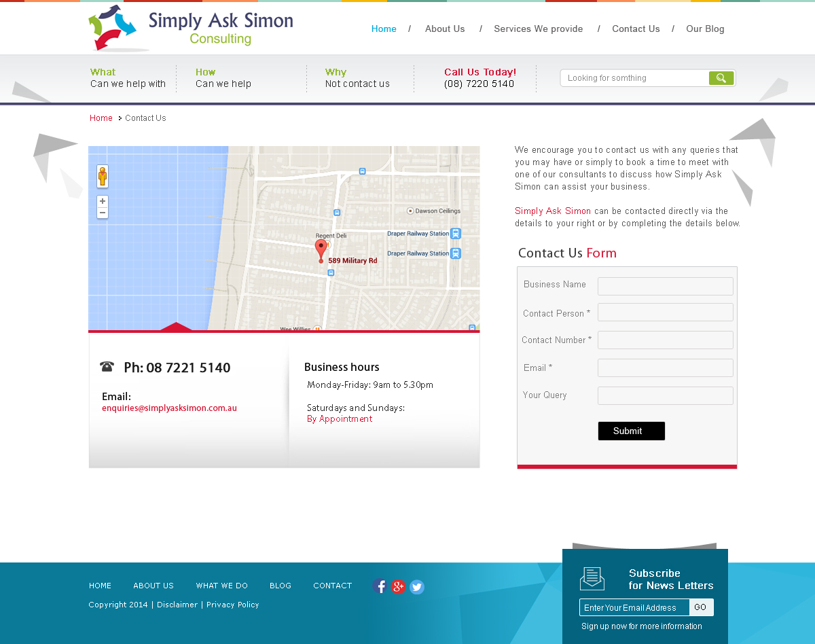Viewport: 815px width, 644px height.
Task: Open the enquiries@simplyasksimon.com.au email link
Action: [169, 408]
